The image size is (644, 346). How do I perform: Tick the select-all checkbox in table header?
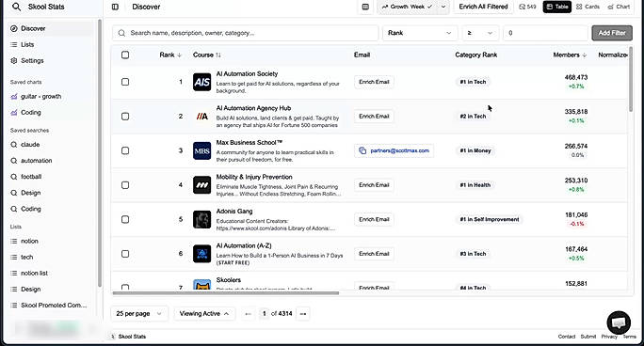click(125, 55)
